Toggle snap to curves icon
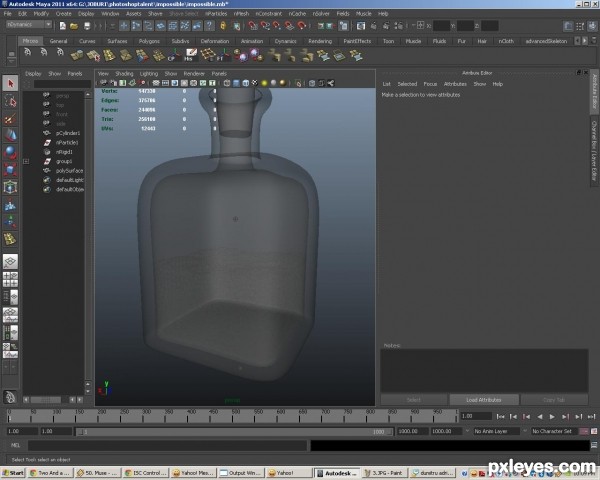 point(265,26)
